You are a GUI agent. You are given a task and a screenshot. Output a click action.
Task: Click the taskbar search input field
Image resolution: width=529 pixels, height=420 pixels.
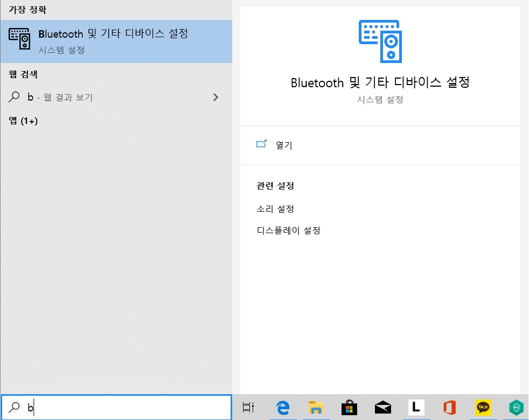(x=116, y=407)
